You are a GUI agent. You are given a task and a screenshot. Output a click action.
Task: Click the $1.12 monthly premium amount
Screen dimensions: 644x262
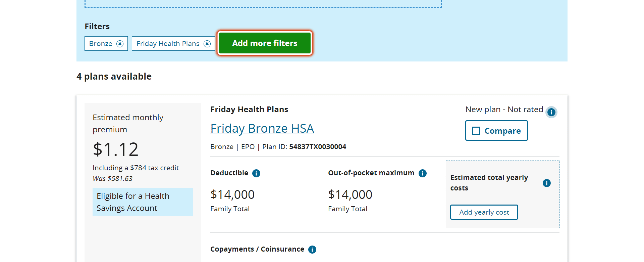coord(116,149)
